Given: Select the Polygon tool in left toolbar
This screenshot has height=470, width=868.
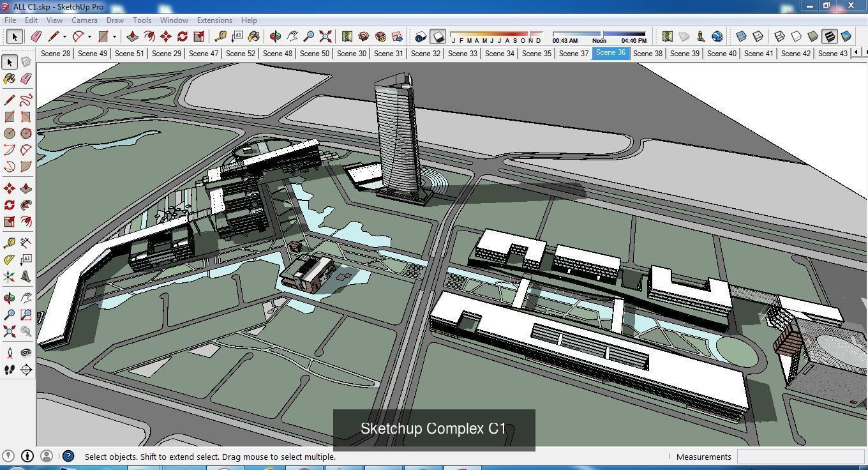Looking at the screenshot, I should tap(26, 133).
